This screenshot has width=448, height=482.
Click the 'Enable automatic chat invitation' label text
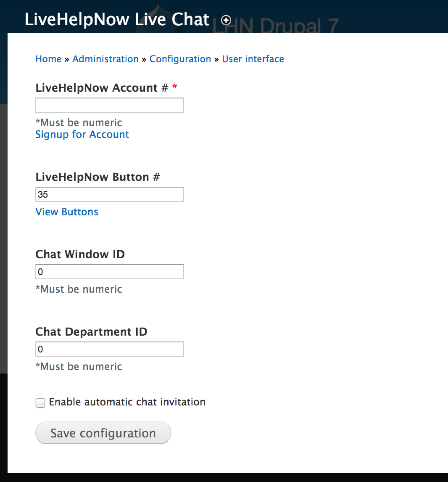[127, 402]
